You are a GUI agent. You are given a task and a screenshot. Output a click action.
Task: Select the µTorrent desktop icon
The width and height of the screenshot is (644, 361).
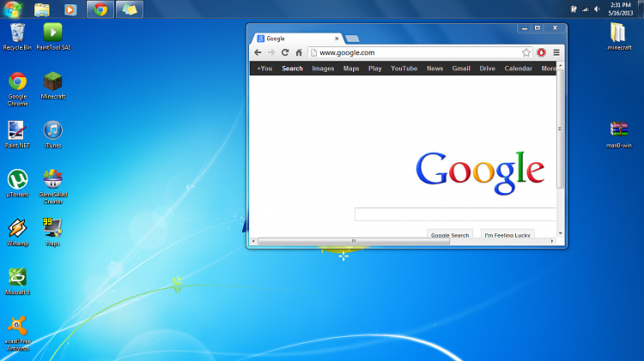click(17, 184)
